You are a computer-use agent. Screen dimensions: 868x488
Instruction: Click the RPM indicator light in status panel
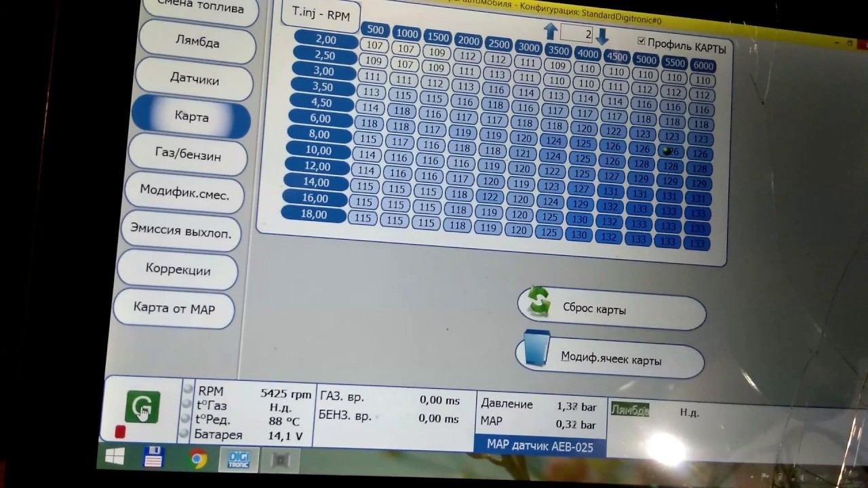[188, 389]
